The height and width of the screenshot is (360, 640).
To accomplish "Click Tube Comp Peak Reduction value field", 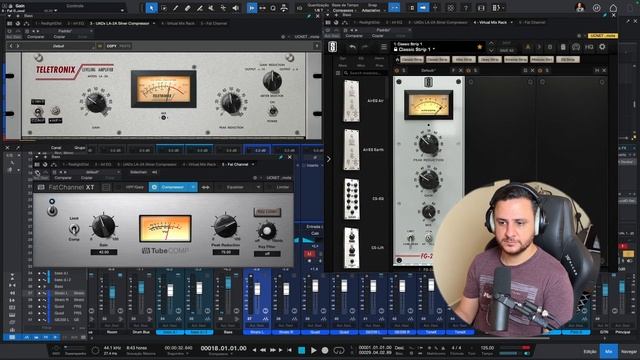I will coord(225,252).
